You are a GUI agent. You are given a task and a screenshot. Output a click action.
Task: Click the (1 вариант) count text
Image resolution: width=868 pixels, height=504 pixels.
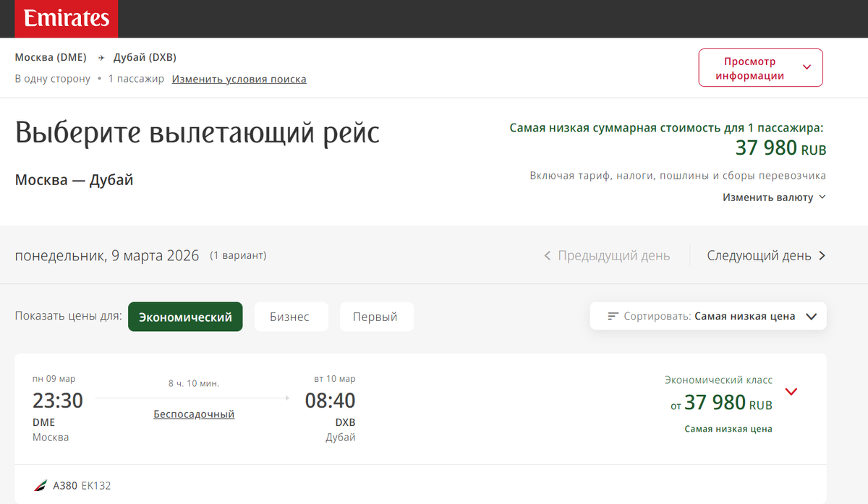click(x=238, y=256)
